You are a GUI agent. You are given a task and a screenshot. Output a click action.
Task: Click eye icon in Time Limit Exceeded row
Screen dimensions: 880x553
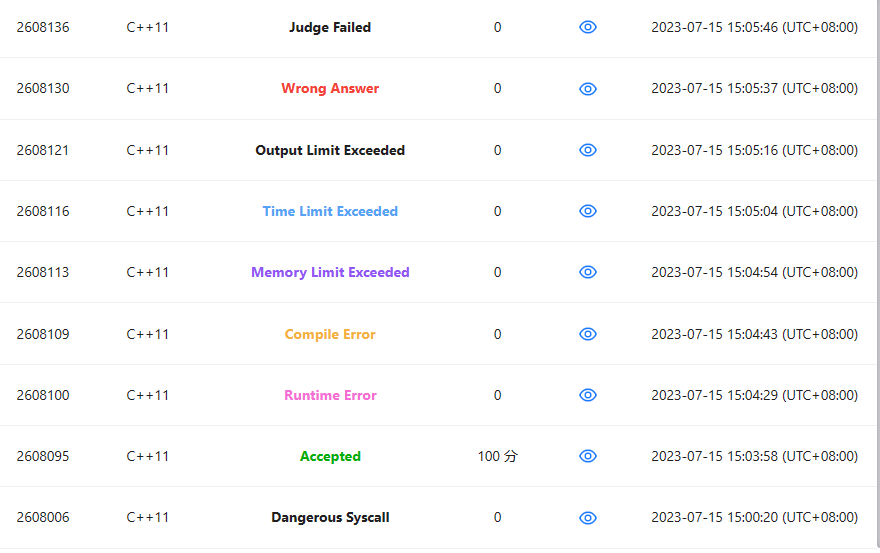pyautogui.click(x=588, y=211)
